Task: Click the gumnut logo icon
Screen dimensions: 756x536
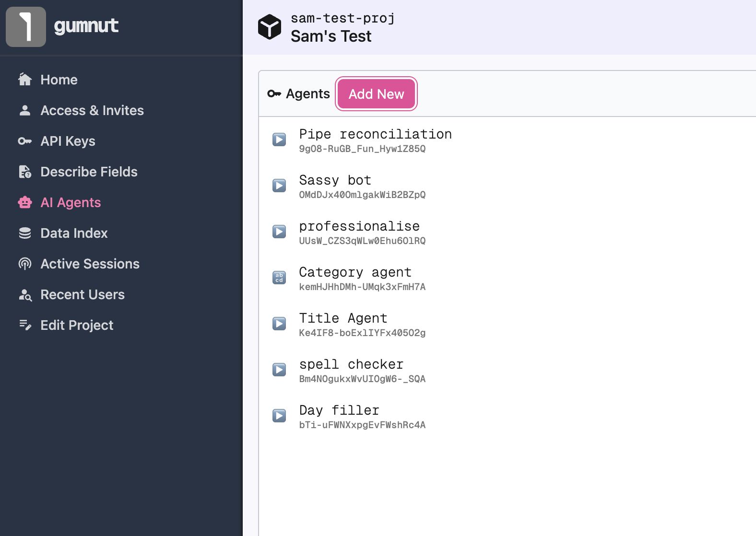Action: [x=26, y=27]
